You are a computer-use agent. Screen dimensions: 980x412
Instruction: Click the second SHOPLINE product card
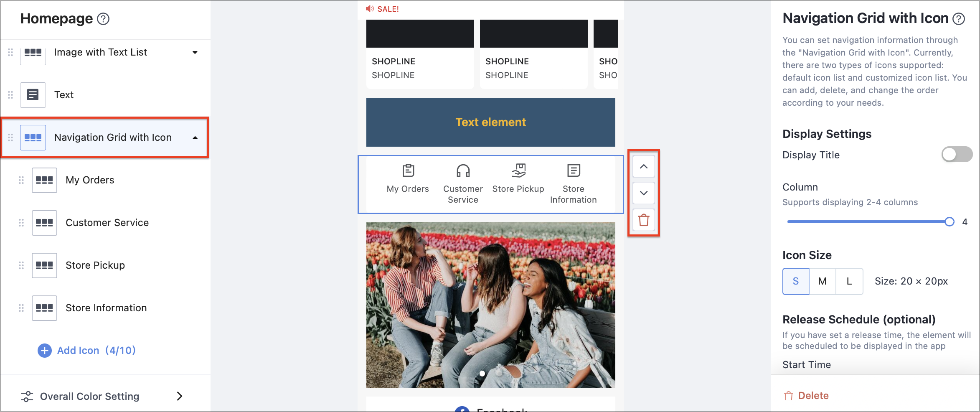533,54
